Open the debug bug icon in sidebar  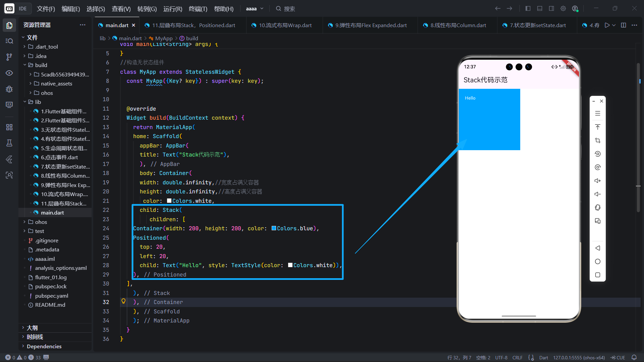pos(9,89)
